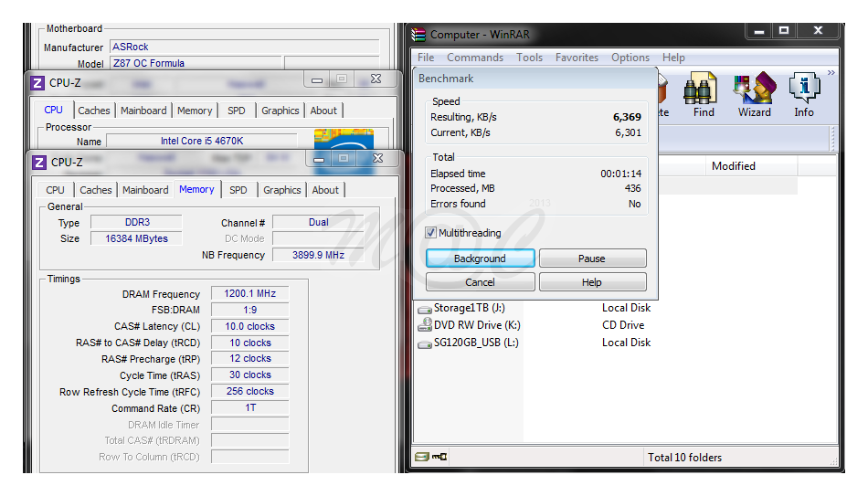This screenshot has height=496, width=868.
Task: Click the DRAM Frequency value field
Action: coord(250,294)
